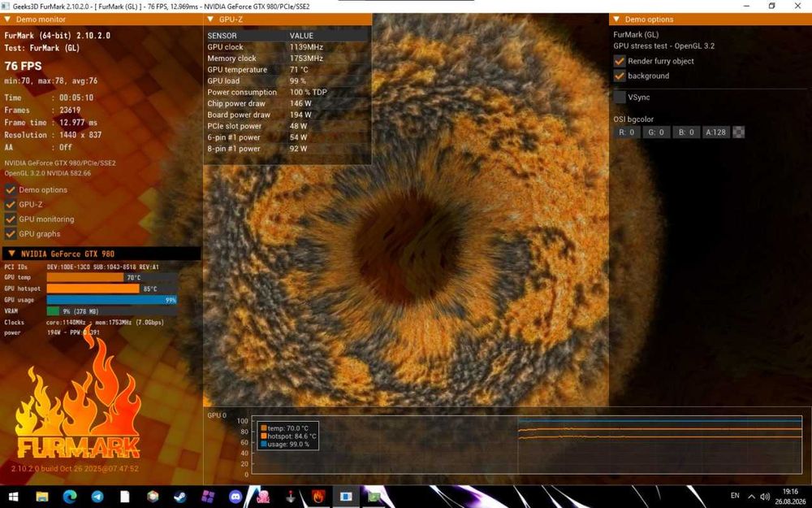Enable the VSync checkbox
This screenshot has height=508, width=812.
click(x=620, y=97)
